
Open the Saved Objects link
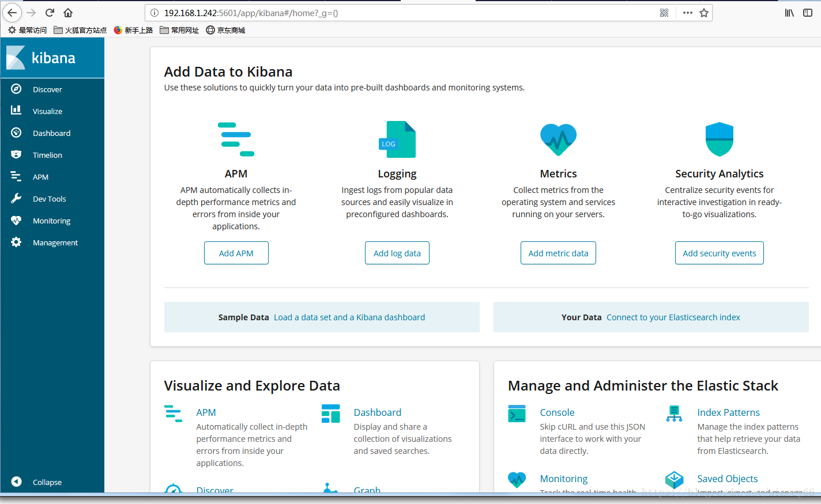(x=728, y=479)
